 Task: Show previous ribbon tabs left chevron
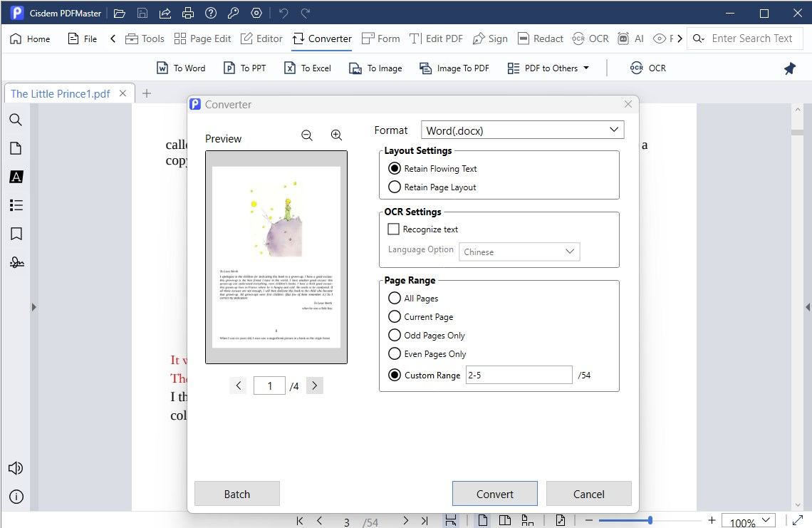(x=113, y=39)
